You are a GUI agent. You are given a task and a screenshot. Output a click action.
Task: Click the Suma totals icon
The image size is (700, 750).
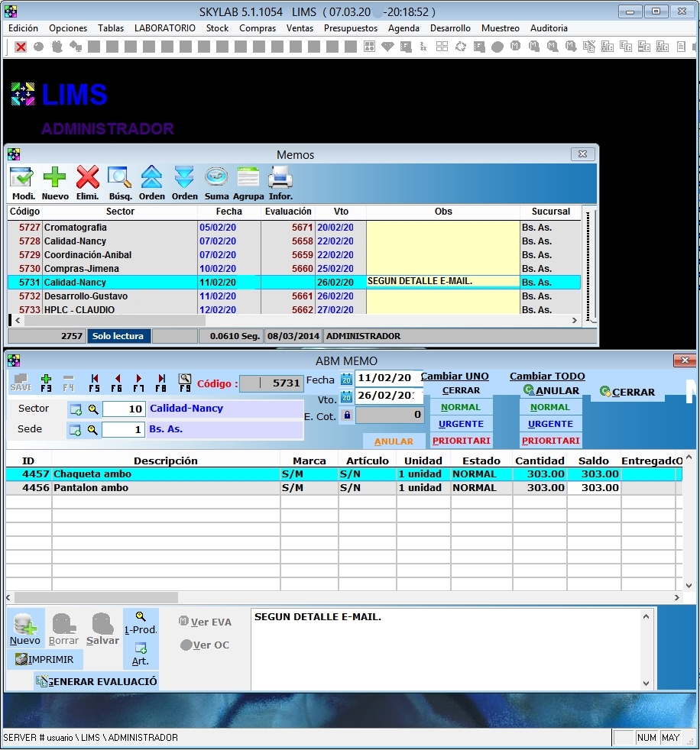[x=216, y=179]
